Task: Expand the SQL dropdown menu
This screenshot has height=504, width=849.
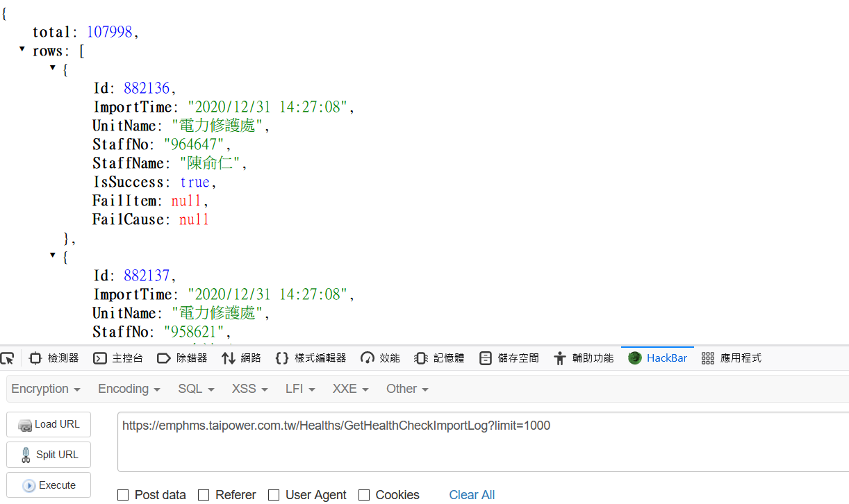Action: coord(196,389)
